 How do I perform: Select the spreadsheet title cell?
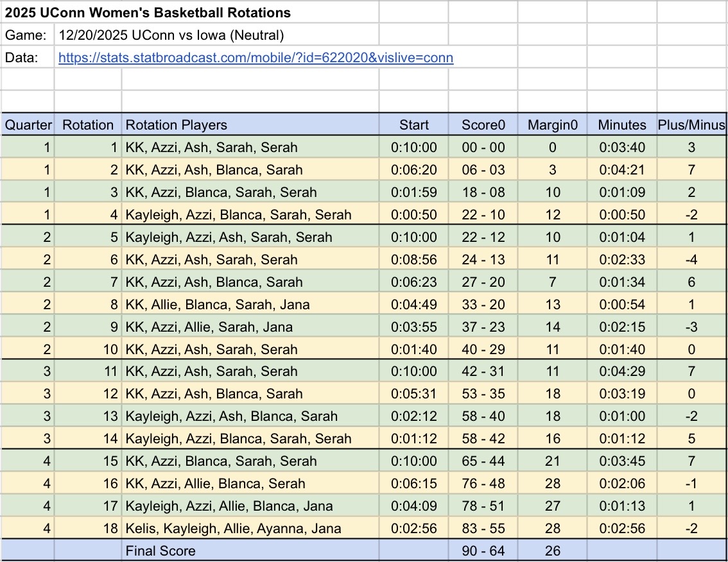[x=148, y=12]
